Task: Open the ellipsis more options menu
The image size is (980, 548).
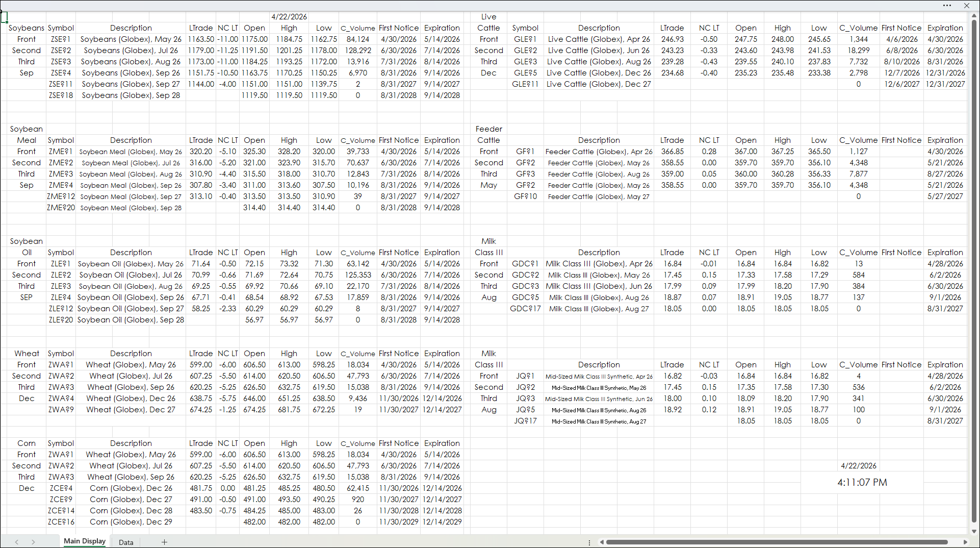Action: (x=947, y=6)
